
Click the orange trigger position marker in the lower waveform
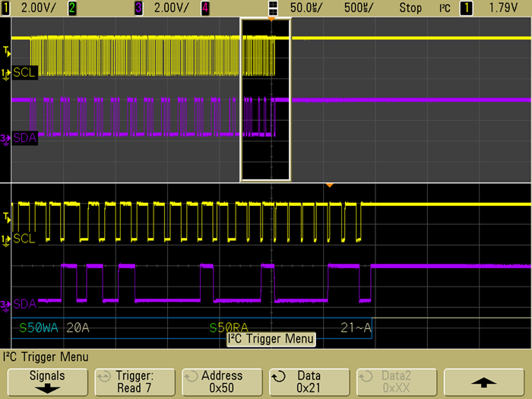330,186
